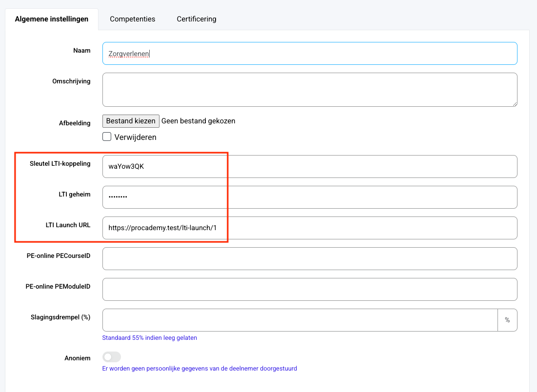Open the Certificering tab
537x392 pixels.
[x=196, y=19]
